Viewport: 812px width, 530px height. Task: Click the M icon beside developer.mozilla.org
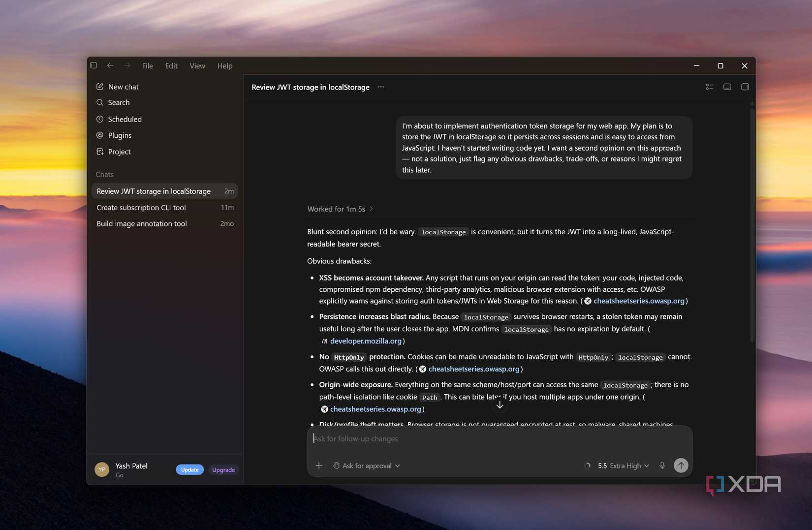pyautogui.click(x=324, y=341)
